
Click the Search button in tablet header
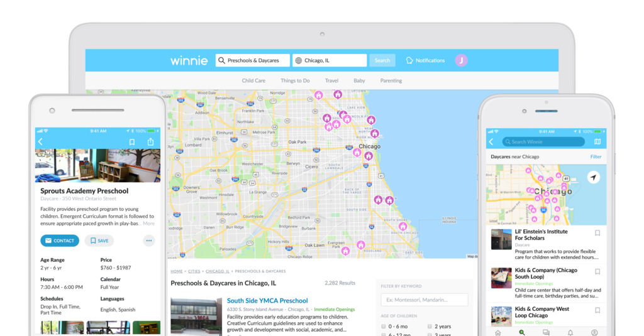click(x=382, y=60)
